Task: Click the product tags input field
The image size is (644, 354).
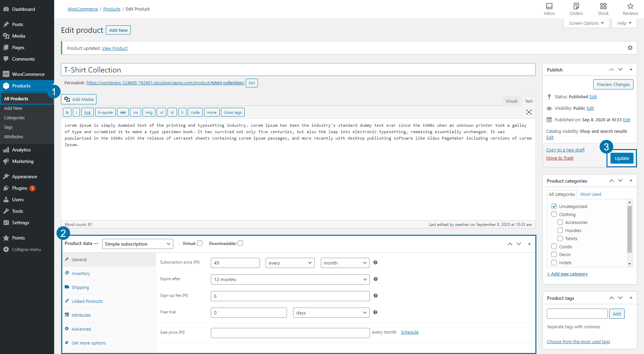Action: click(x=577, y=314)
